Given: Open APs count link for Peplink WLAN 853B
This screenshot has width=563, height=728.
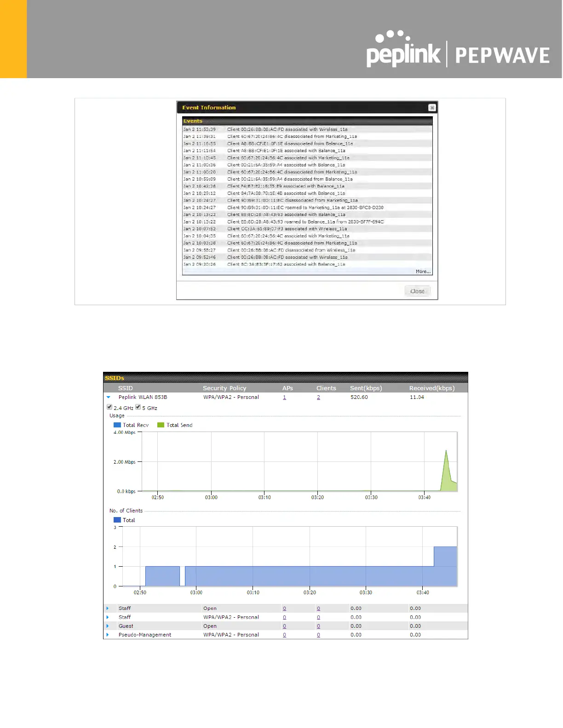Looking at the screenshot, I should click(284, 397).
